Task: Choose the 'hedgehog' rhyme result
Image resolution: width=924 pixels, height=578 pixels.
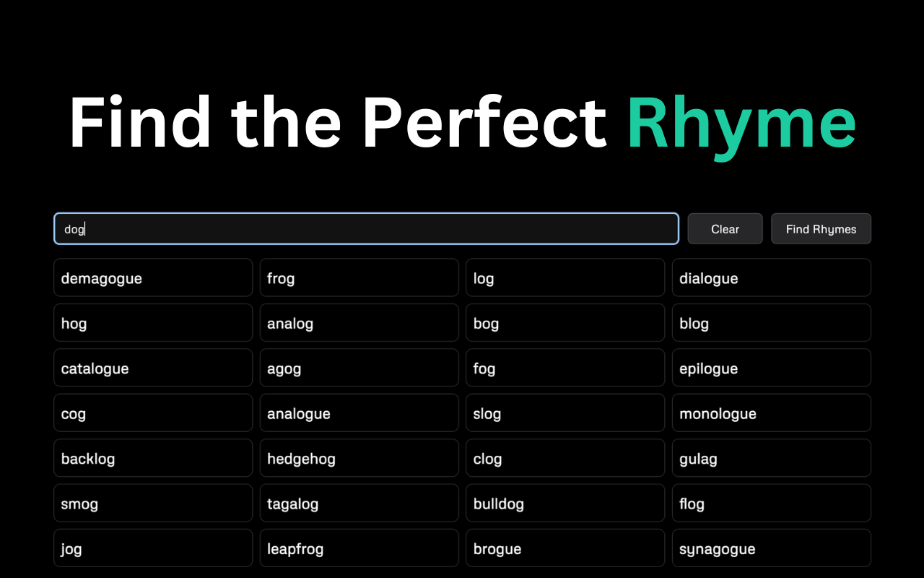Action: [x=359, y=459]
